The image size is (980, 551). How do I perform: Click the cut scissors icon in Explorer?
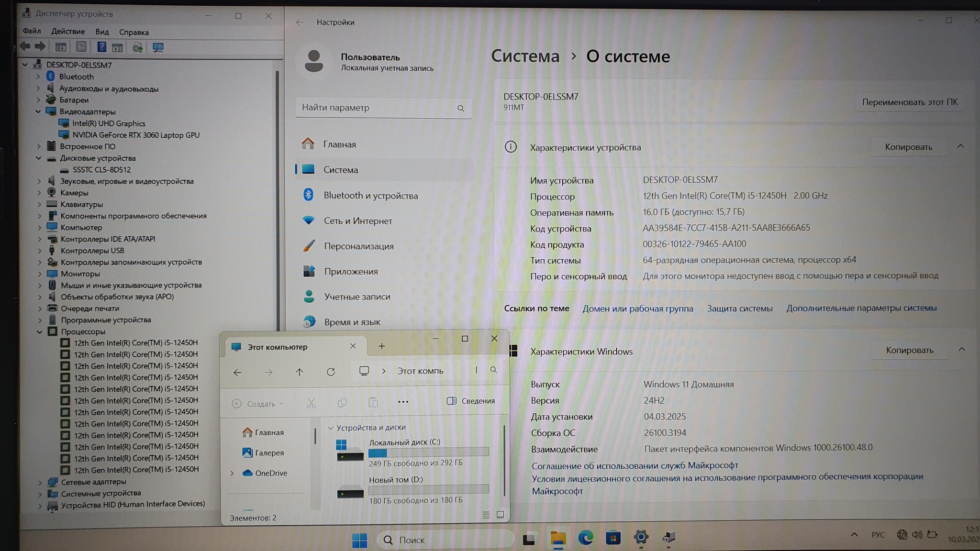pos(312,403)
